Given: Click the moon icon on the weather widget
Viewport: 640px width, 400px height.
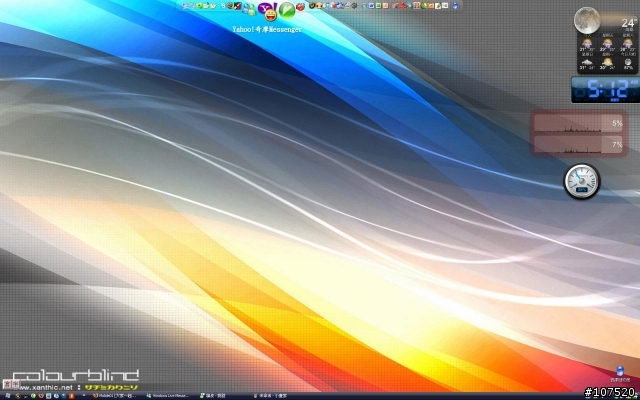Looking at the screenshot, I should click(x=587, y=20).
